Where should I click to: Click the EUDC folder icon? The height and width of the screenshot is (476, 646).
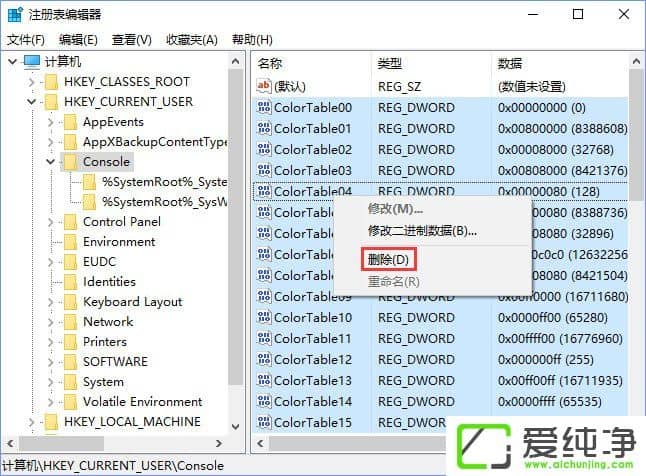70,262
